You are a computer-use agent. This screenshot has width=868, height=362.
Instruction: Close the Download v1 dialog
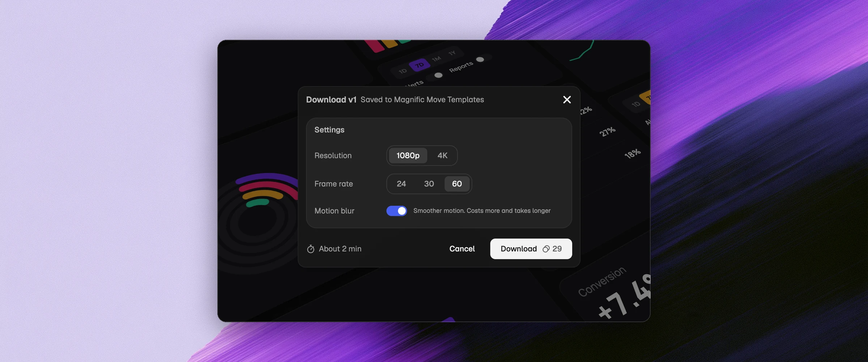click(567, 100)
